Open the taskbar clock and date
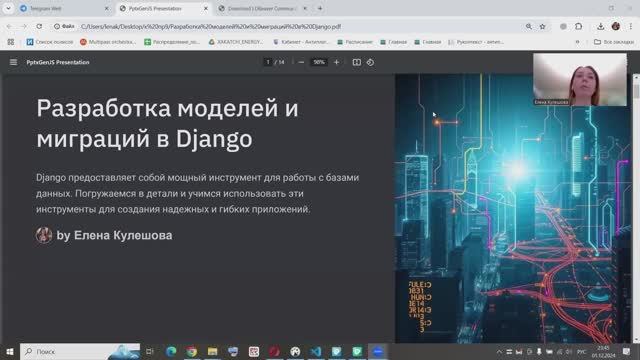 pyautogui.click(x=604, y=351)
